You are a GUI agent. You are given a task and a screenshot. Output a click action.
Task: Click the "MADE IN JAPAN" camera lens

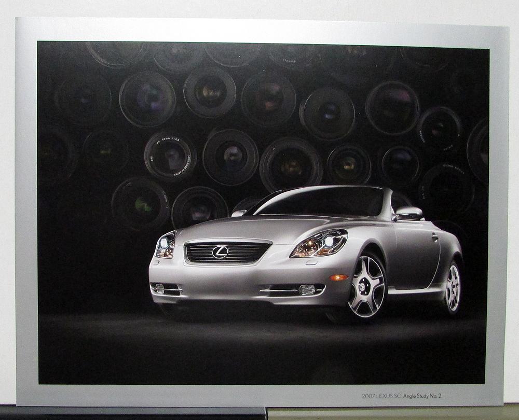pyautogui.click(x=170, y=157)
